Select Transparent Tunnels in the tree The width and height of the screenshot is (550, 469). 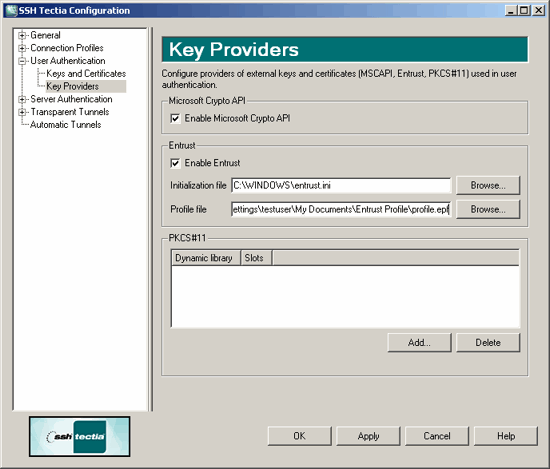click(x=70, y=112)
